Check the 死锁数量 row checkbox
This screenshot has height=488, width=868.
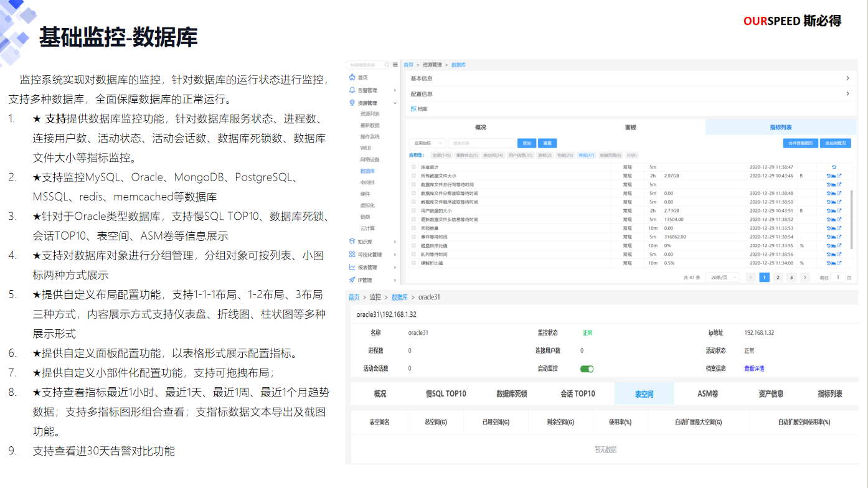click(x=414, y=228)
